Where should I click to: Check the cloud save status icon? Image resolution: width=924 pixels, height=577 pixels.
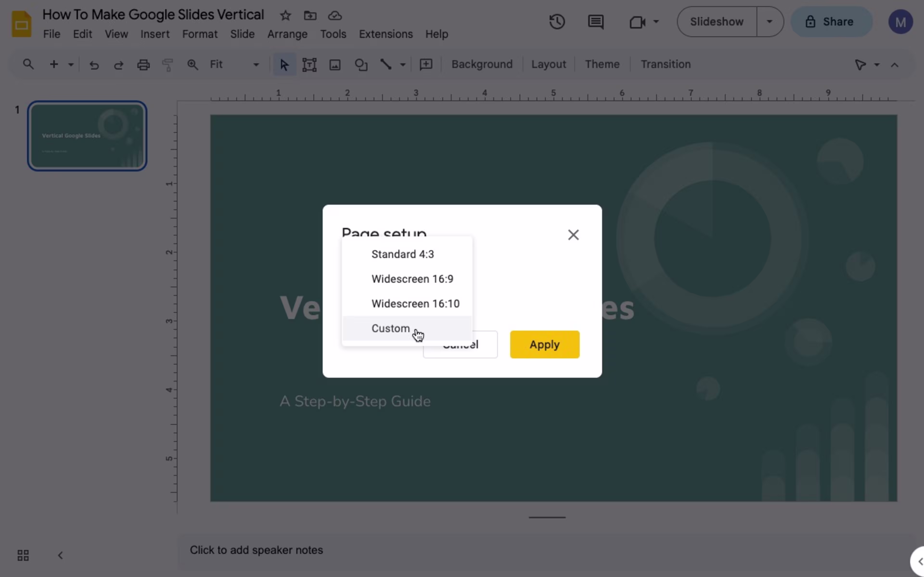335,16
